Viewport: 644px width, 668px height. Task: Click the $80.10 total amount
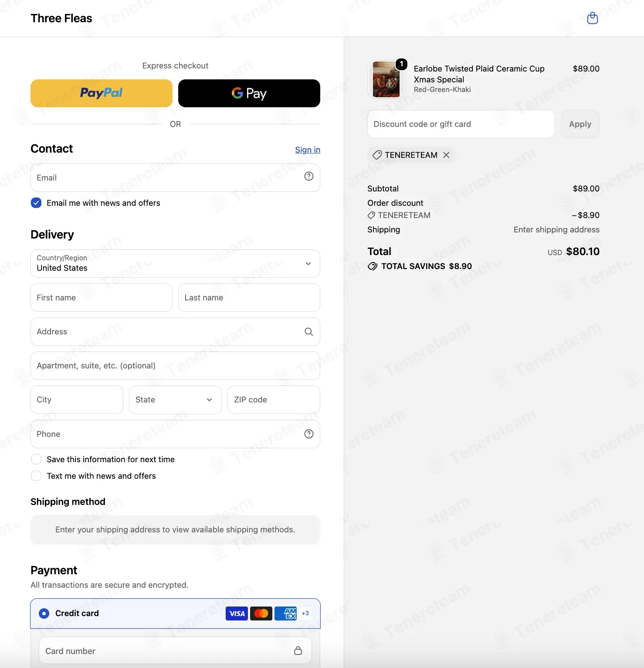[x=583, y=252]
